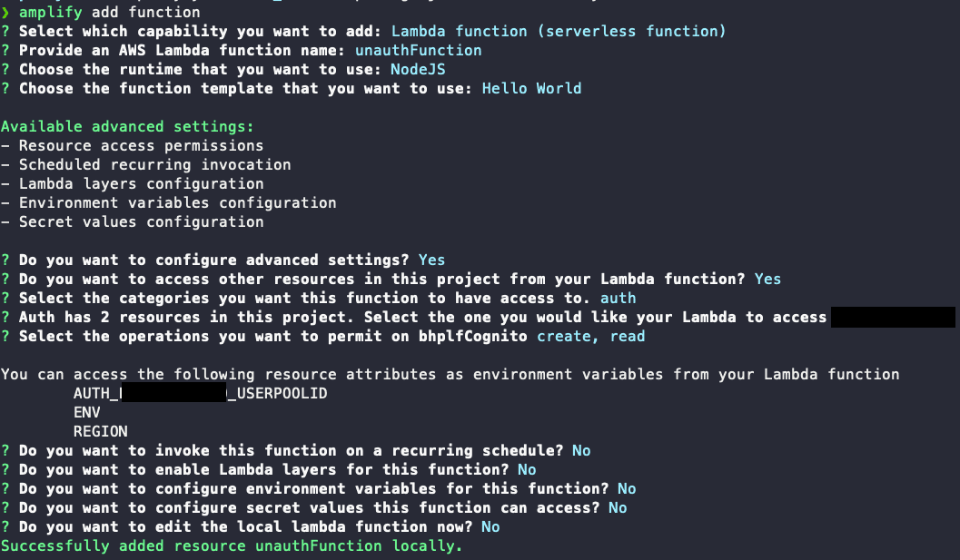The height and width of the screenshot is (560, 960).
Task: Click the 'Resource access permissions' line
Action: tap(141, 146)
